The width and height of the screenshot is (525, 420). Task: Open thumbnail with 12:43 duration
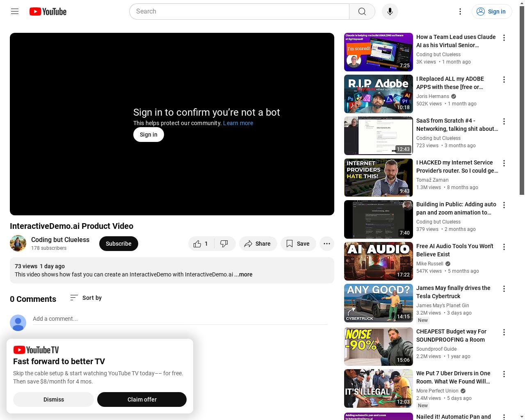click(x=379, y=136)
